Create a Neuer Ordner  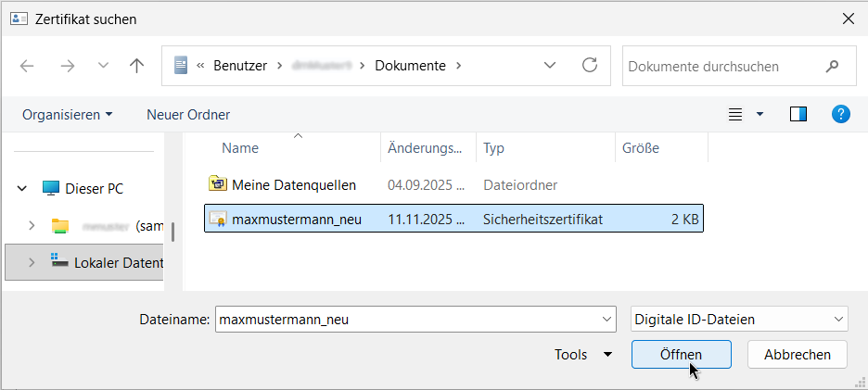188,115
